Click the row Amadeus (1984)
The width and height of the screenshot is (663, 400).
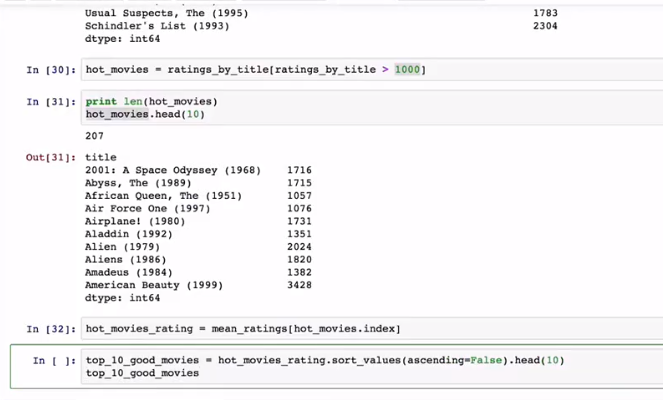[x=198, y=272]
